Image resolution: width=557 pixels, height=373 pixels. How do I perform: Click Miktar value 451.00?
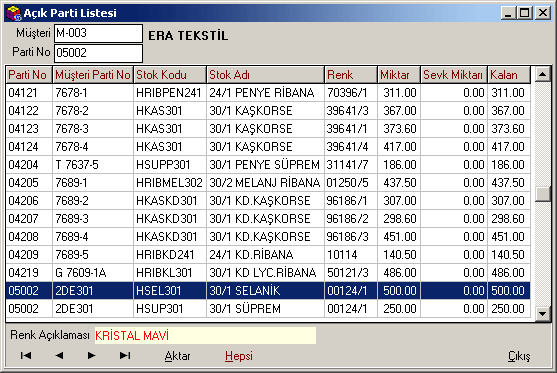(400, 237)
